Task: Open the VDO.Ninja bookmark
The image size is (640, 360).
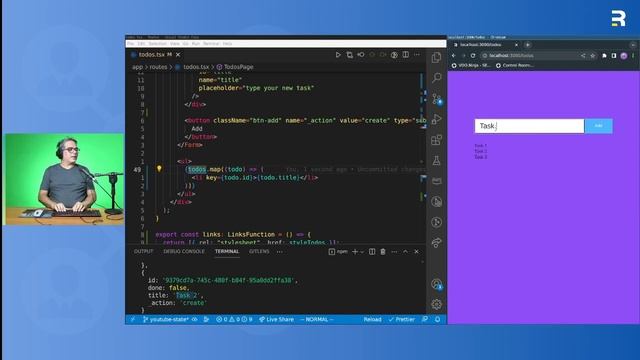Action: pyautogui.click(x=471, y=65)
